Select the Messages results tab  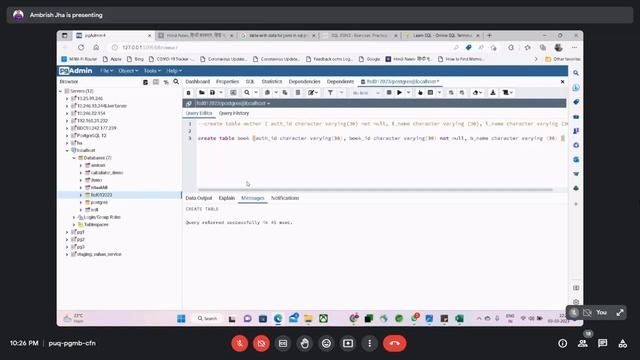click(x=253, y=198)
